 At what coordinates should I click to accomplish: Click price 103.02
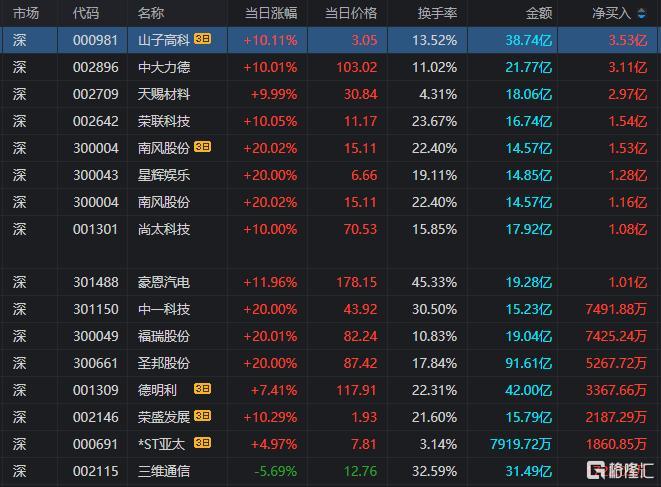(x=357, y=67)
